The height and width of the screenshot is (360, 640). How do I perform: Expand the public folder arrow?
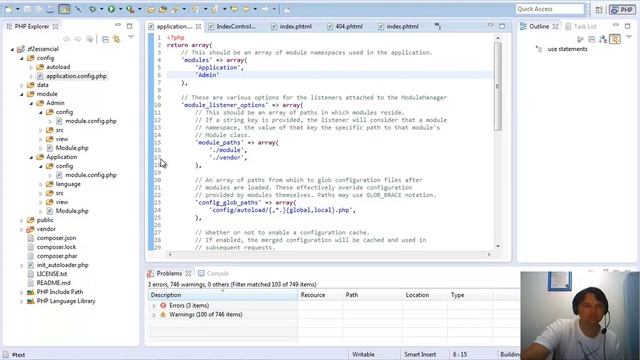[22, 220]
